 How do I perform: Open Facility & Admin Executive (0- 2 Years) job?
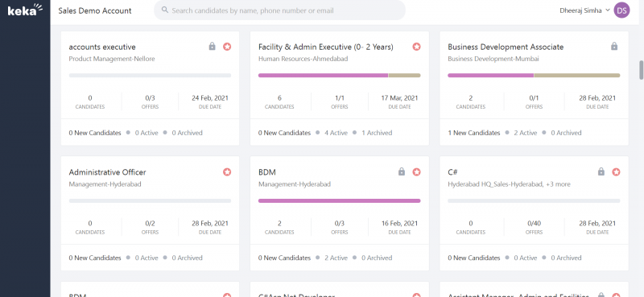click(326, 47)
